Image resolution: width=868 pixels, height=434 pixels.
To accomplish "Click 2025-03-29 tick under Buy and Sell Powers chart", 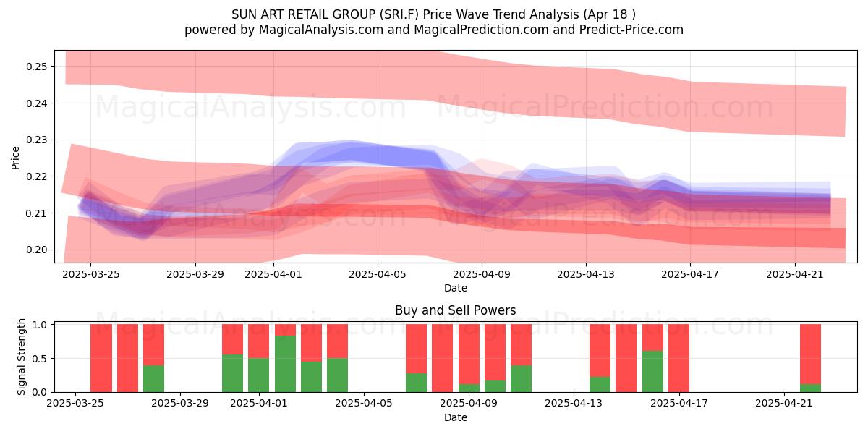I will 180,404.
